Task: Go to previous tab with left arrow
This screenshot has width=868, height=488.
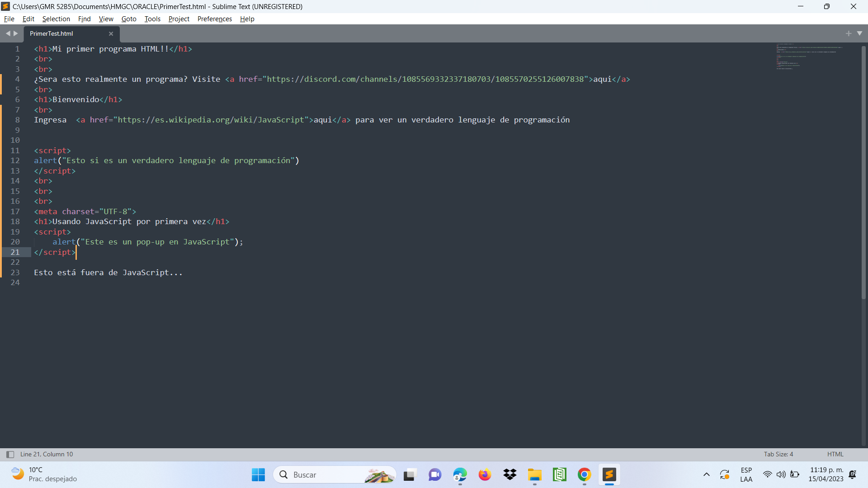Action: tap(8, 33)
